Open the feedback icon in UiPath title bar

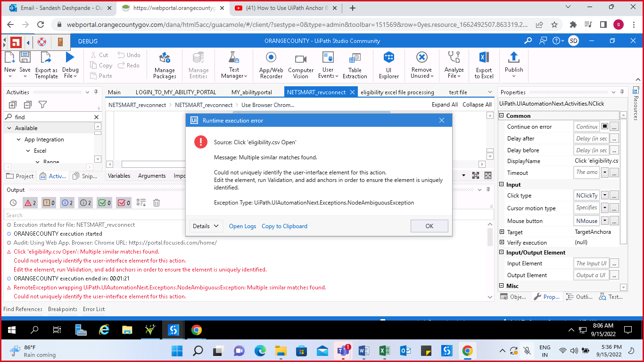click(x=544, y=41)
